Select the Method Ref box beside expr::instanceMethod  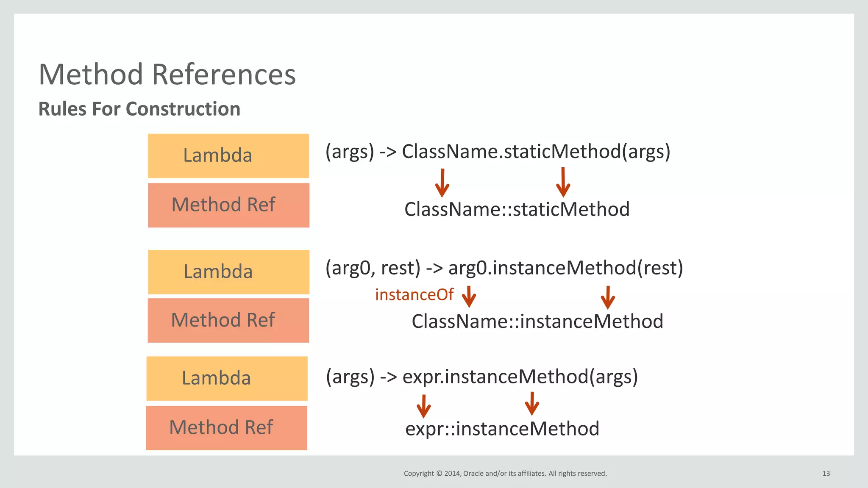(226, 428)
